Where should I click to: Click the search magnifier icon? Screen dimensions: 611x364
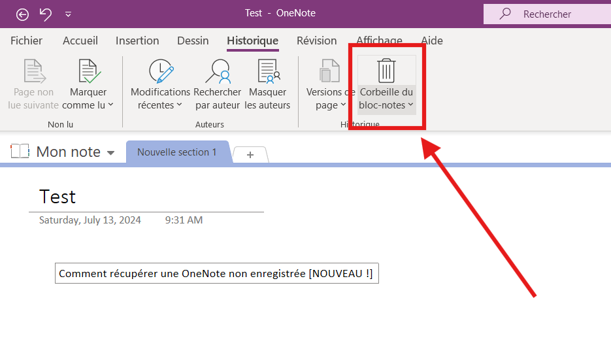(505, 14)
